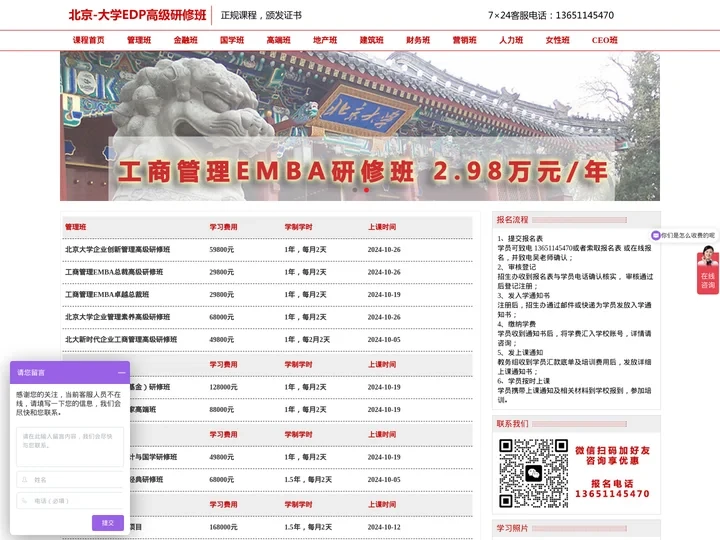Open 工商管理EMBA总裁高级研修班 course link

[x=114, y=272]
